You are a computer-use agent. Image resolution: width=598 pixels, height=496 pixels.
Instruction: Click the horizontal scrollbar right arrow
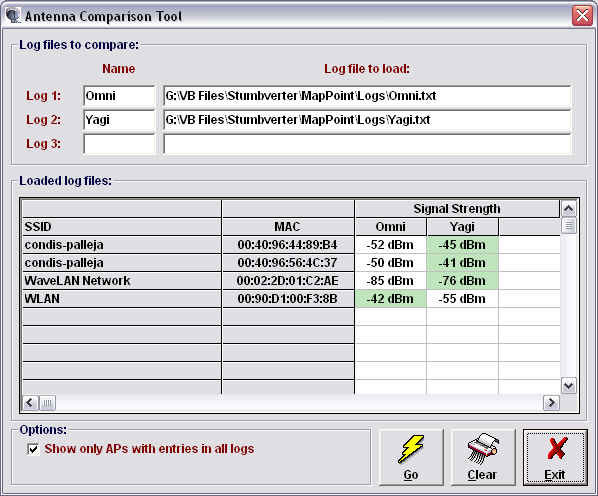[x=551, y=403]
